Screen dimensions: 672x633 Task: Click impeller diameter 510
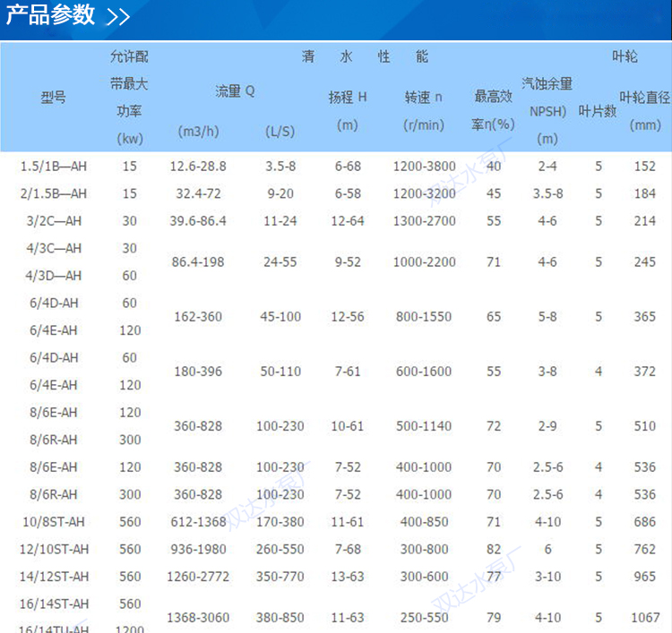[x=645, y=426]
